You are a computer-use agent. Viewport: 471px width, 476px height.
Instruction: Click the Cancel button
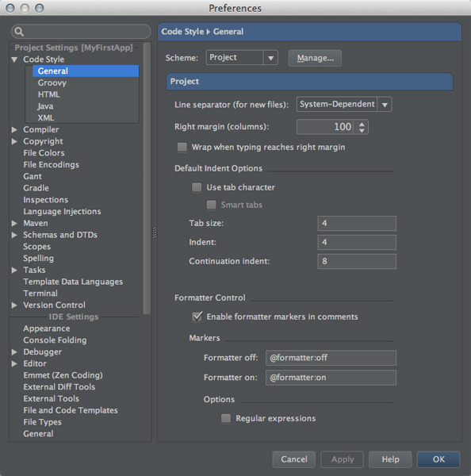click(293, 459)
